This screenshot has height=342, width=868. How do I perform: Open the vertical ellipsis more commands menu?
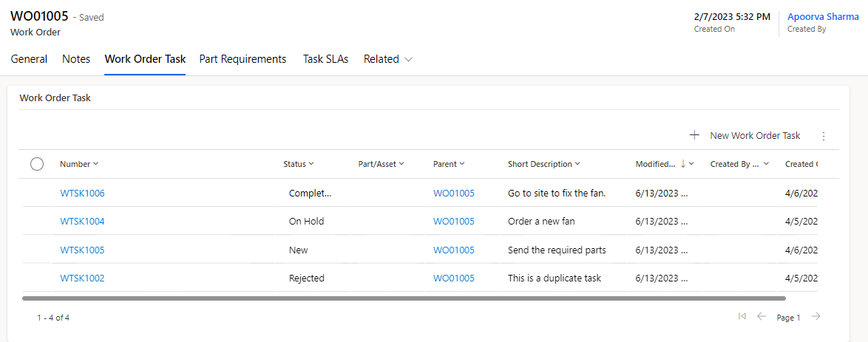[824, 136]
